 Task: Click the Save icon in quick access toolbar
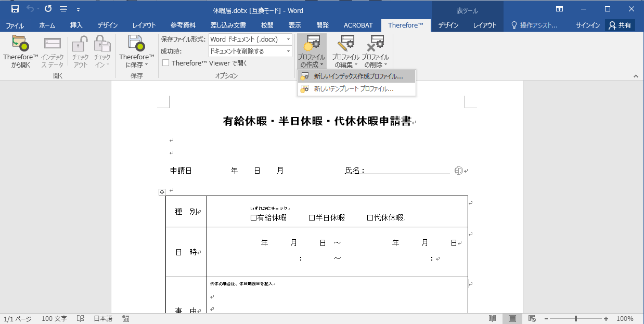(x=15, y=9)
